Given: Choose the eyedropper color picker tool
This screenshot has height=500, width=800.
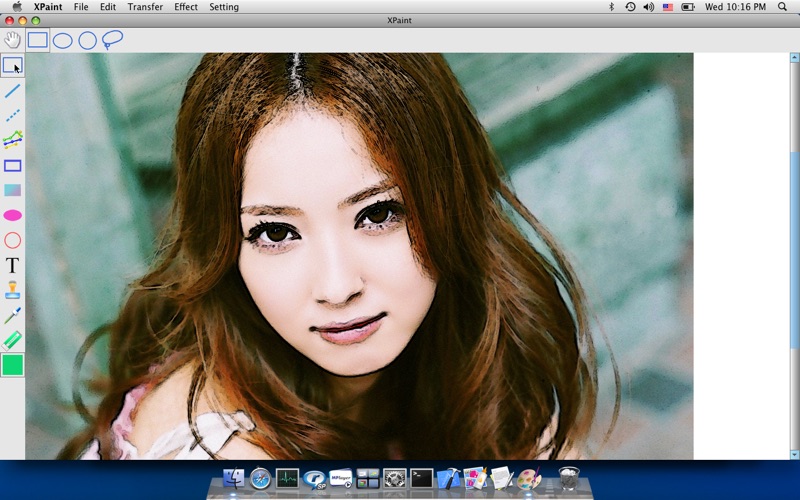Looking at the screenshot, I should [12, 315].
